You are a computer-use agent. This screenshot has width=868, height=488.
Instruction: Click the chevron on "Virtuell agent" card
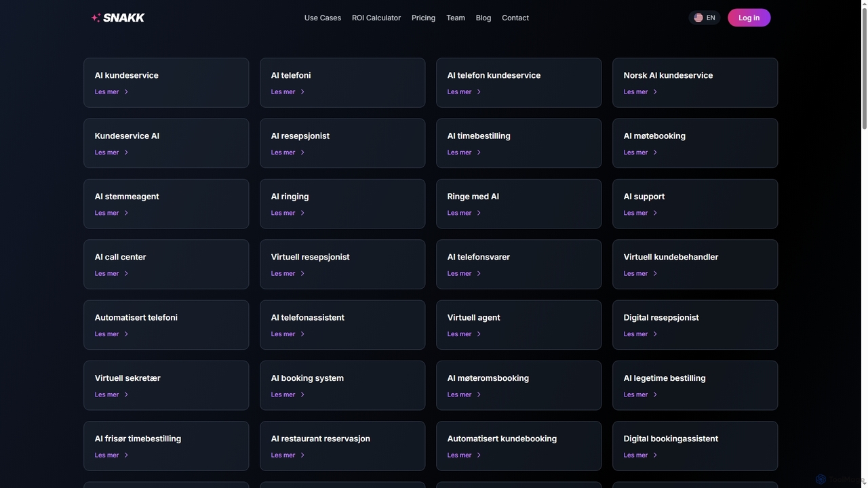pyautogui.click(x=479, y=334)
